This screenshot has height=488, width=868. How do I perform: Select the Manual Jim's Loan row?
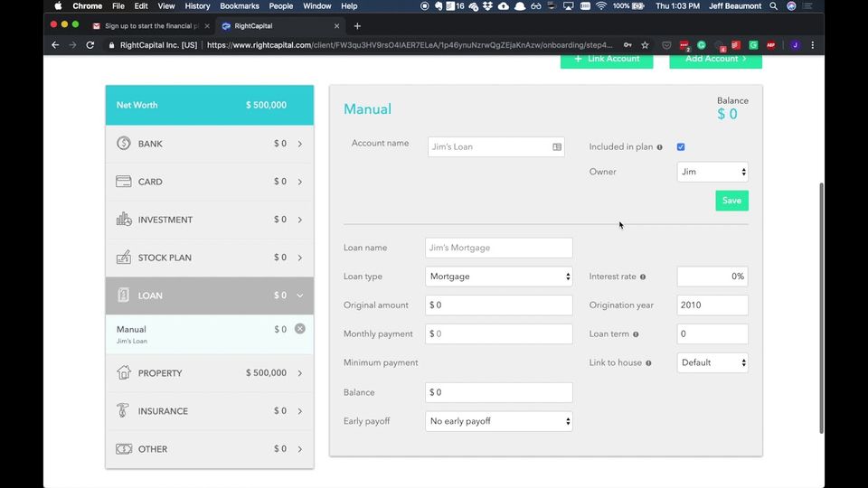pyautogui.click(x=209, y=334)
